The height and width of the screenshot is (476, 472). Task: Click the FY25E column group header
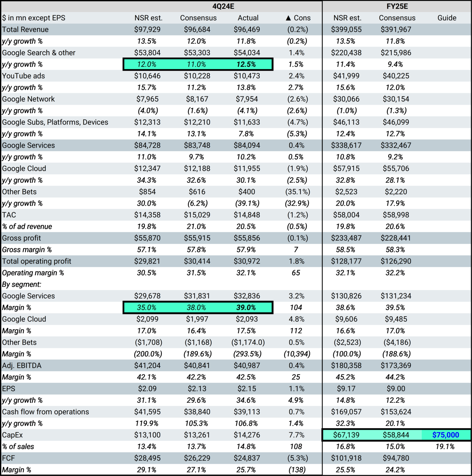pos(397,6)
